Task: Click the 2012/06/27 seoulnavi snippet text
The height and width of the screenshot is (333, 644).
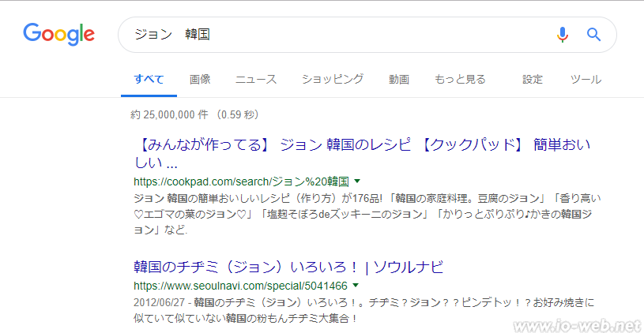Action: tap(364, 310)
